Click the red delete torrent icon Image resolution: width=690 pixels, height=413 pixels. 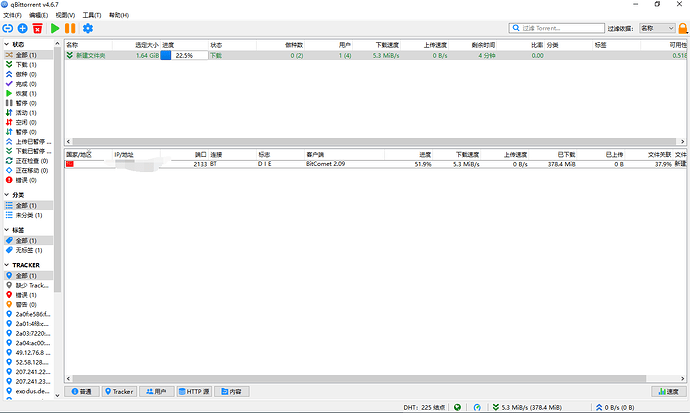[x=37, y=29]
